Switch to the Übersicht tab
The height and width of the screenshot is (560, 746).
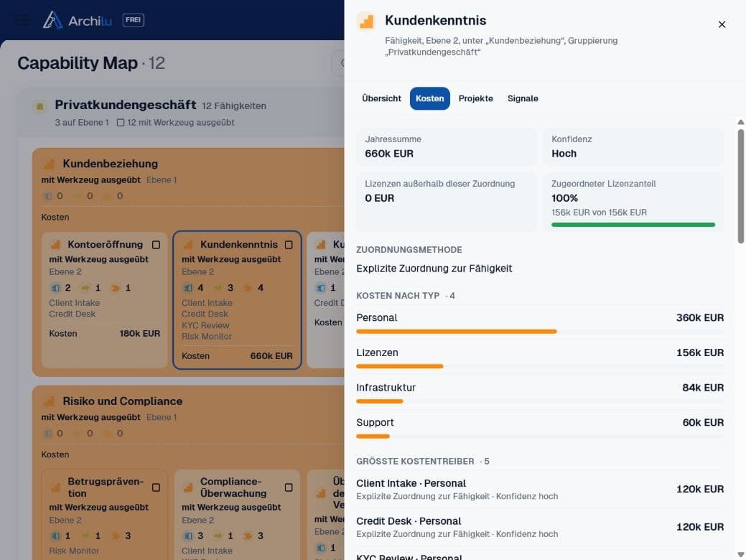(x=381, y=98)
